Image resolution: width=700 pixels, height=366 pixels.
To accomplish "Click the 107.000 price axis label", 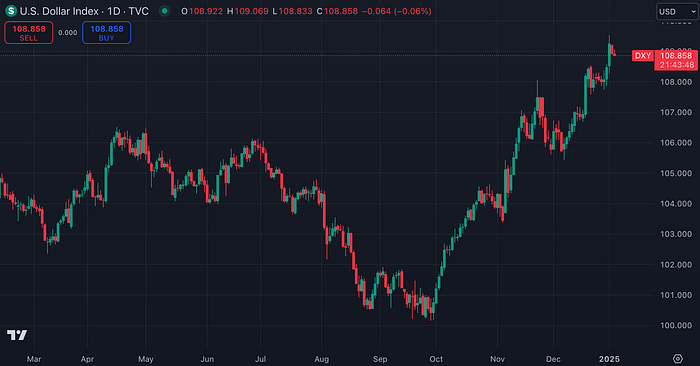I will click(676, 112).
